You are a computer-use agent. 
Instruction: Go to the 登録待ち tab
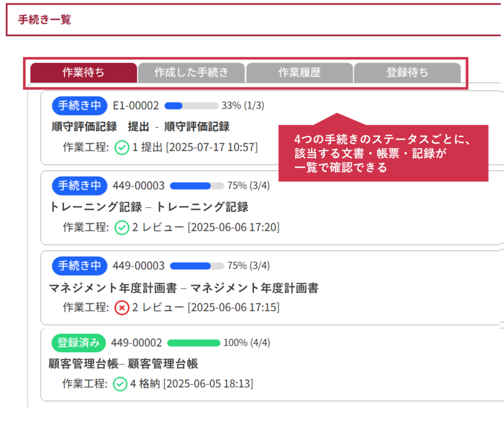coord(407,73)
